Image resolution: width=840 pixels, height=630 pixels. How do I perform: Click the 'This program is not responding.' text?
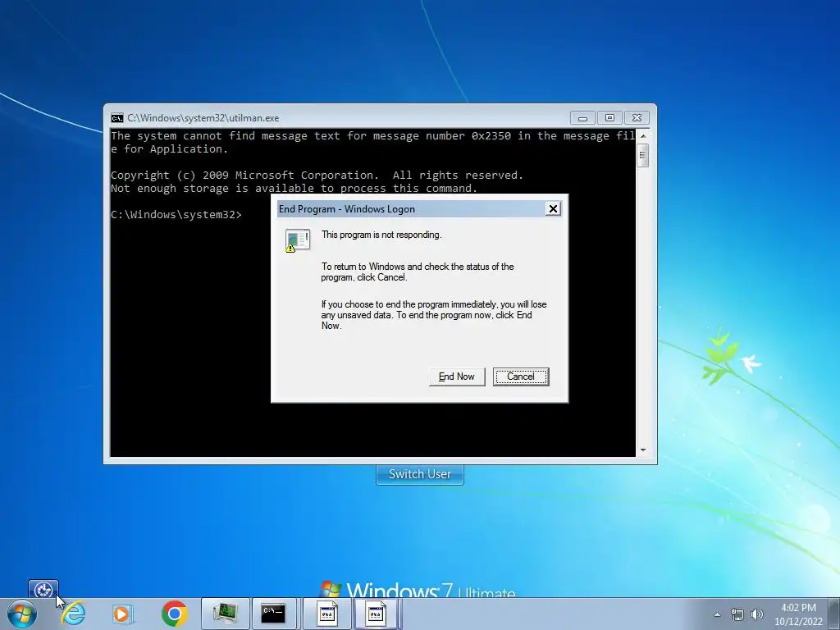click(381, 235)
